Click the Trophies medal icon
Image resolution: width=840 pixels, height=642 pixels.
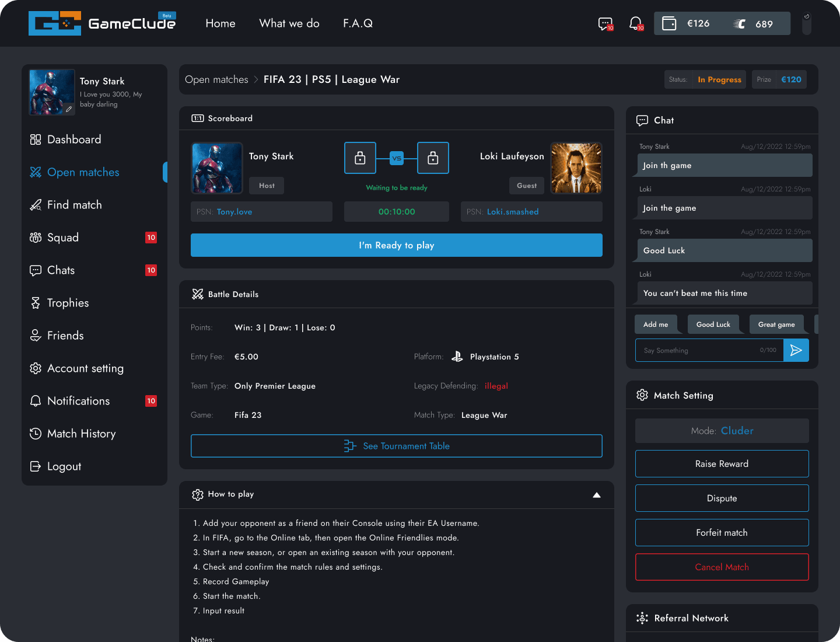pos(36,303)
